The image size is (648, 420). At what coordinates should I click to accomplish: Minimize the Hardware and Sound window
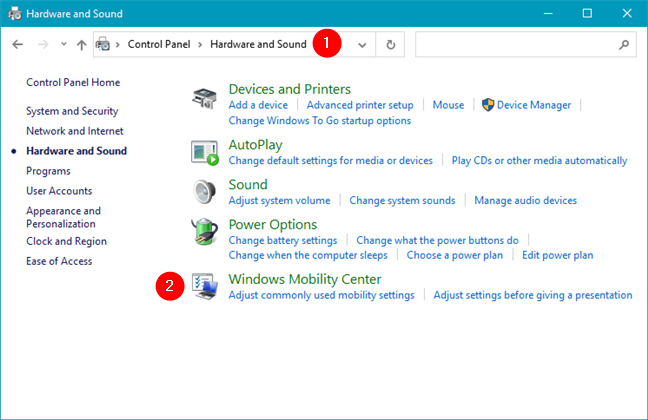pos(548,14)
